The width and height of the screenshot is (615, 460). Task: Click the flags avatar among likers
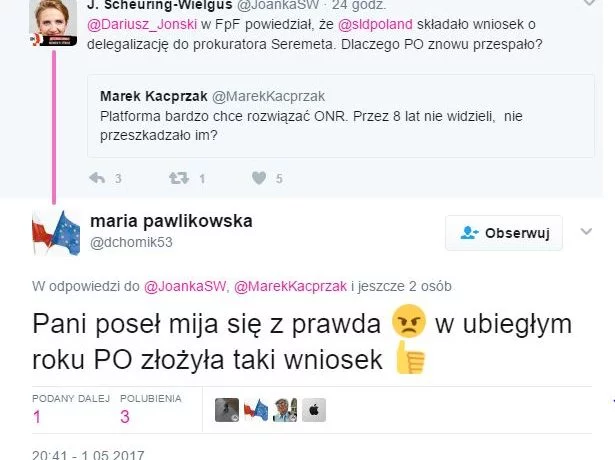coord(256,410)
